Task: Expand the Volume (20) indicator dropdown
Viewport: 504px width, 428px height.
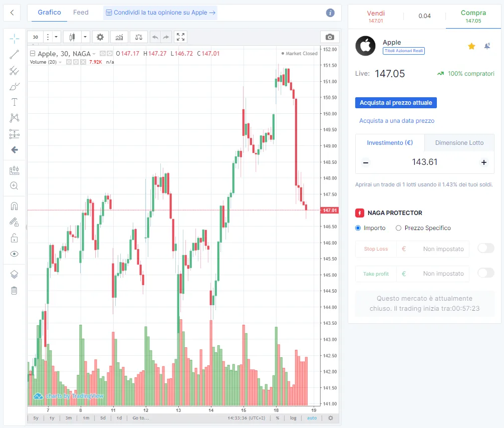Action: coord(60,62)
